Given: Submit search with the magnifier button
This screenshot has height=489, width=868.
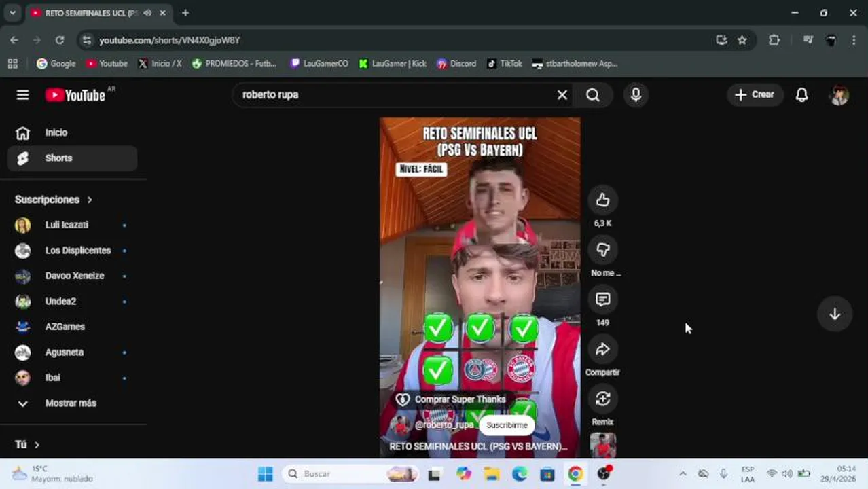Looking at the screenshot, I should coord(593,95).
